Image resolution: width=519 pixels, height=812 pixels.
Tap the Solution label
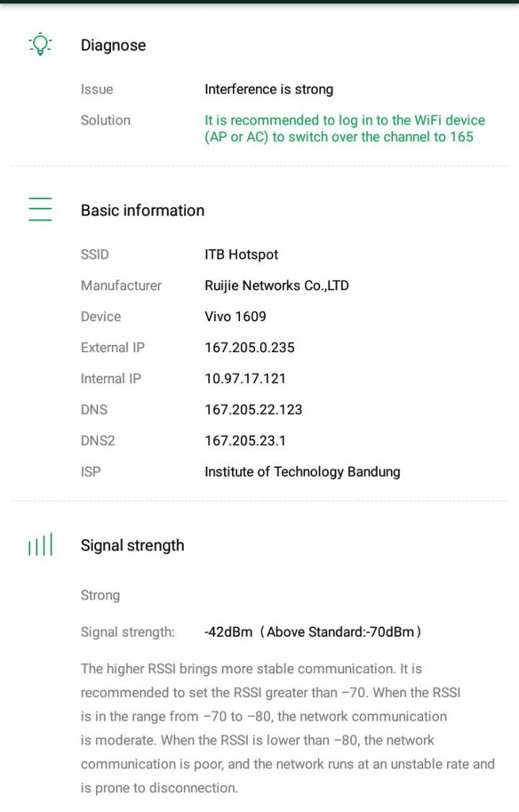(105, 121)
